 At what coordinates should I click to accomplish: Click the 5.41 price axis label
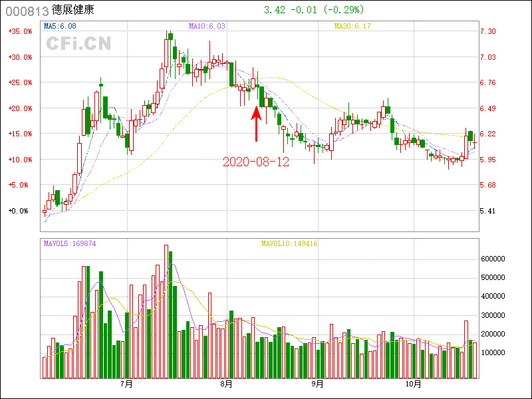click(487, 211)
